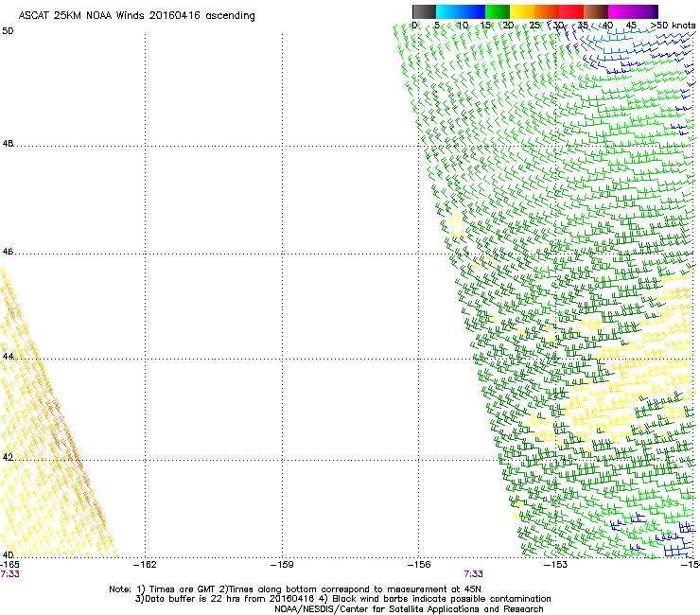Click the chart title 'ASCAT 25KM NOAA Winds'
Viewport: 700px width, 615px height.
pyautogui.click(x=82, y=15)
